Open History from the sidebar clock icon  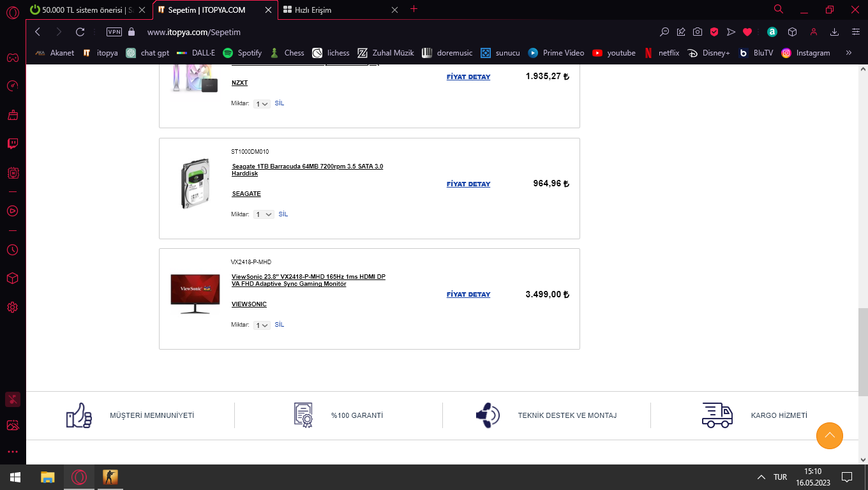click(12, 250)
